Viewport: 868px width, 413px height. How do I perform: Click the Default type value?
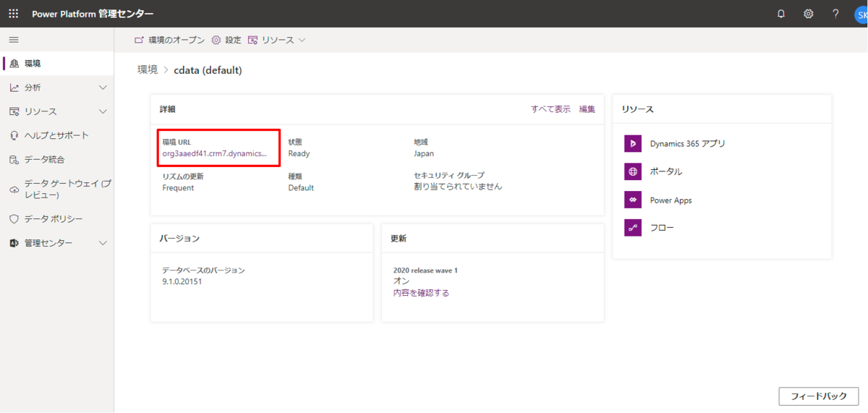tap(301, 187)
